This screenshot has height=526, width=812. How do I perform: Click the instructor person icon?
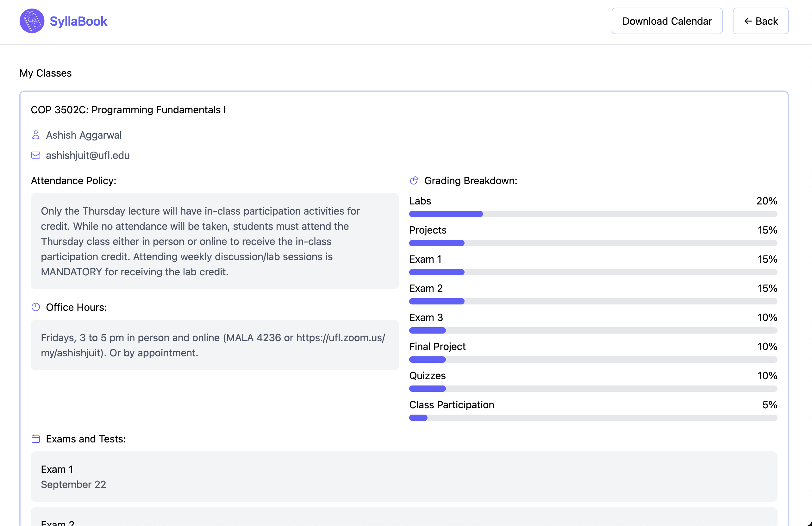point(35,135)
